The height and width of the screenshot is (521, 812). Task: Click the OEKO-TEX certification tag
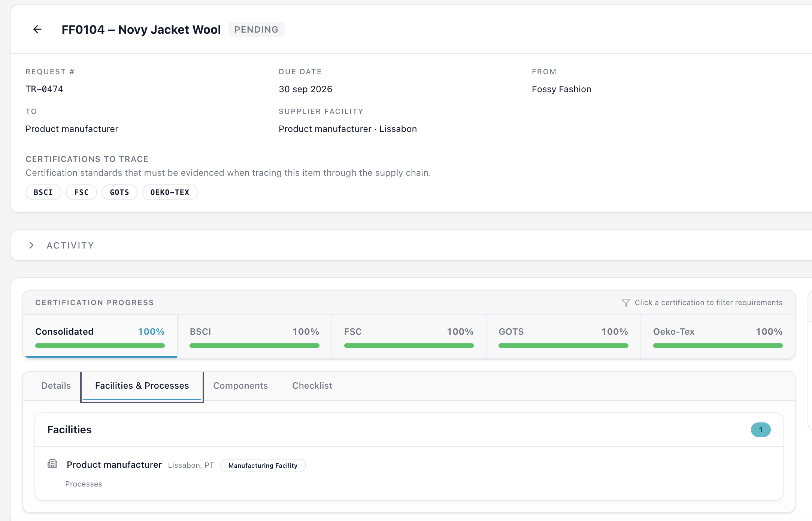(170, 192)
